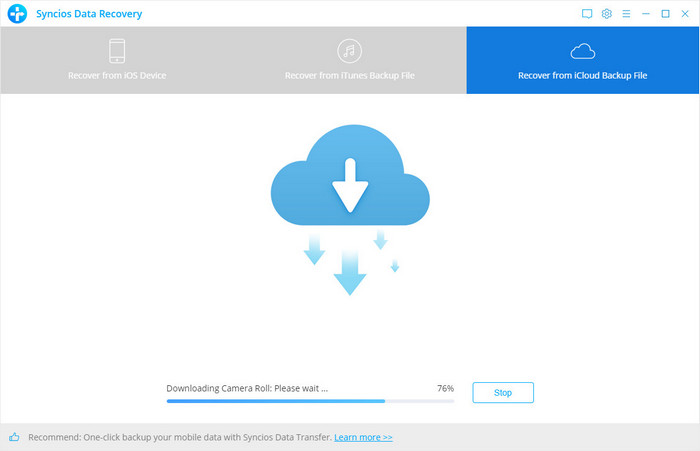Open settings gear icon

[606, 14]
